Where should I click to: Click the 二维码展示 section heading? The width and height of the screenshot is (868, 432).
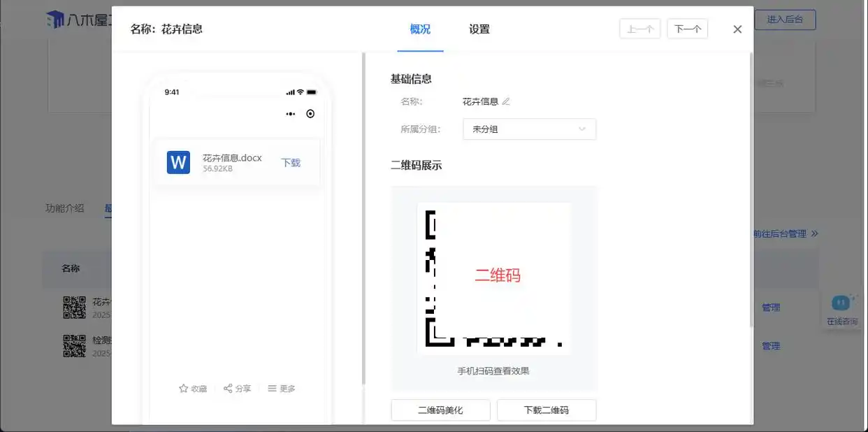click(x=416, y=166)
